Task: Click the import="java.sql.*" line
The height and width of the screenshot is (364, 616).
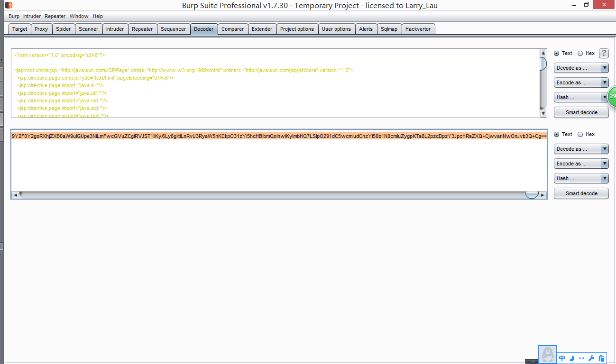Action: coord(62,108)
